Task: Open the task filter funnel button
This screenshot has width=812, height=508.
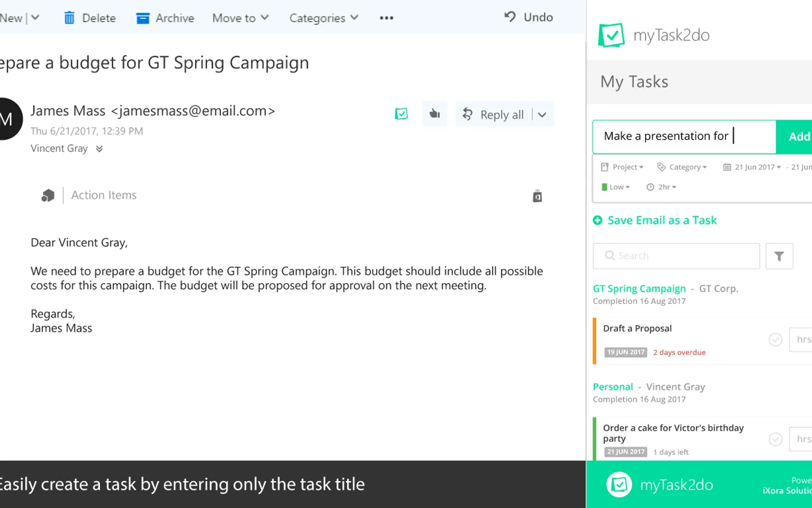Action: 779,256
